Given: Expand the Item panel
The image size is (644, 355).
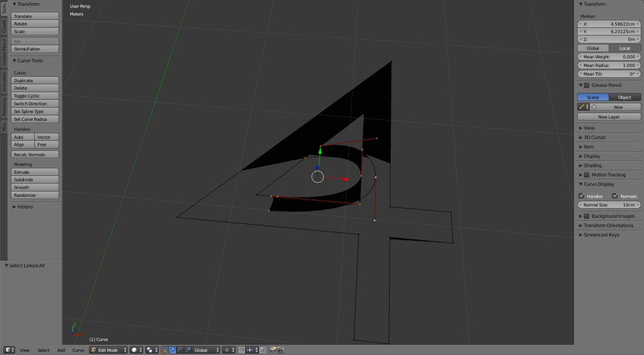Looking at the screenshot, I should (x=589, y=147).
